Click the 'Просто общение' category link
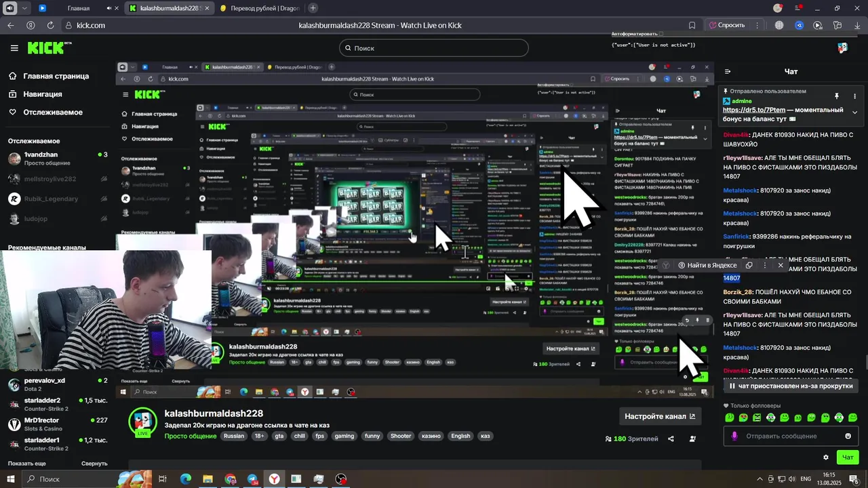Screen dimensions: 868x488 point(190,436)
